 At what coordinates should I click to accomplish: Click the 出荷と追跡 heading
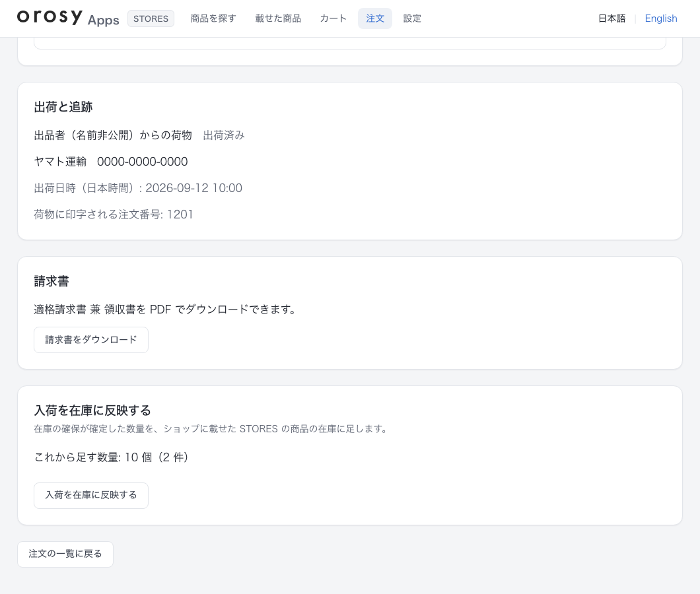tap(63, 107)
